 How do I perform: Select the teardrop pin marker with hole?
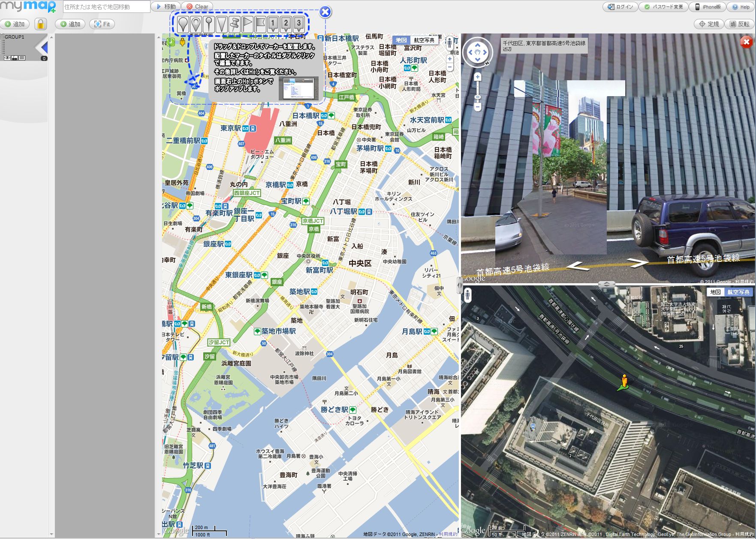[x=196, y=24]
